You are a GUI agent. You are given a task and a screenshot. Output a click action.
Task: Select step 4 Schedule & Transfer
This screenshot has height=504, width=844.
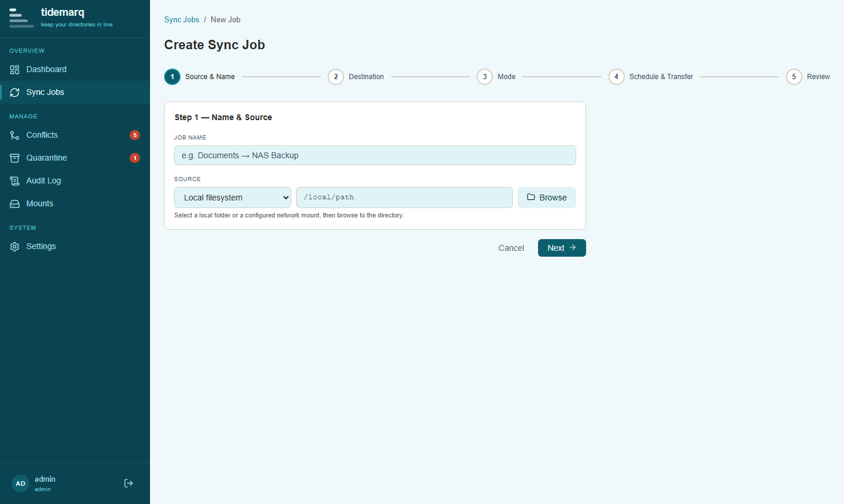pyautogui.click(x=651, y=77)
